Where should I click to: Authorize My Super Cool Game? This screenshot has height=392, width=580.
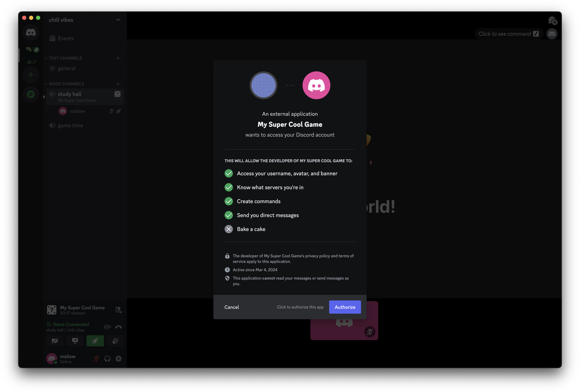345,307
